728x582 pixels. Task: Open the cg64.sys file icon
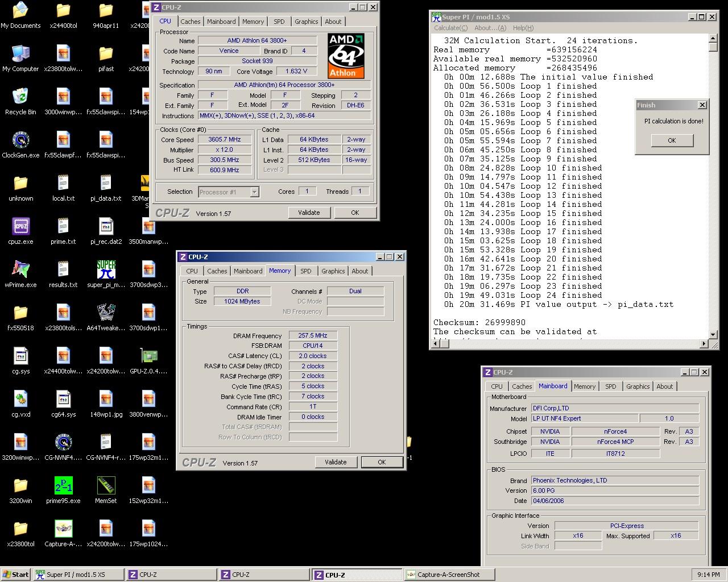63,404
